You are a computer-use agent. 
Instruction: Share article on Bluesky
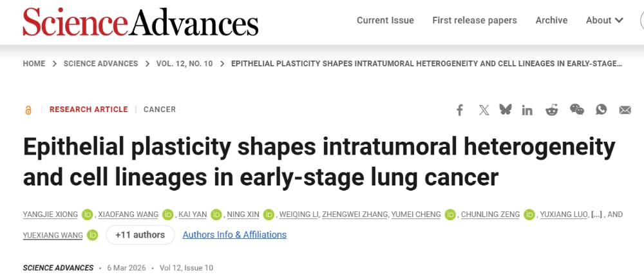(506, 109)
